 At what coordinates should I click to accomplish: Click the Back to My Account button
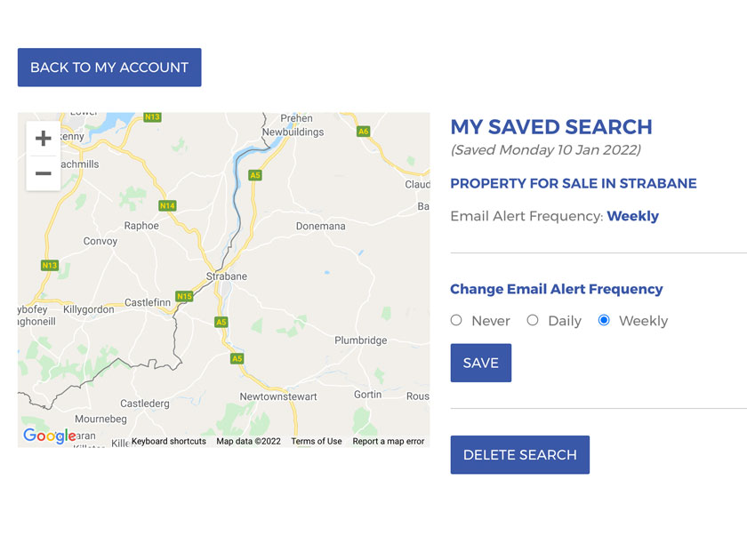coord(108,67)
